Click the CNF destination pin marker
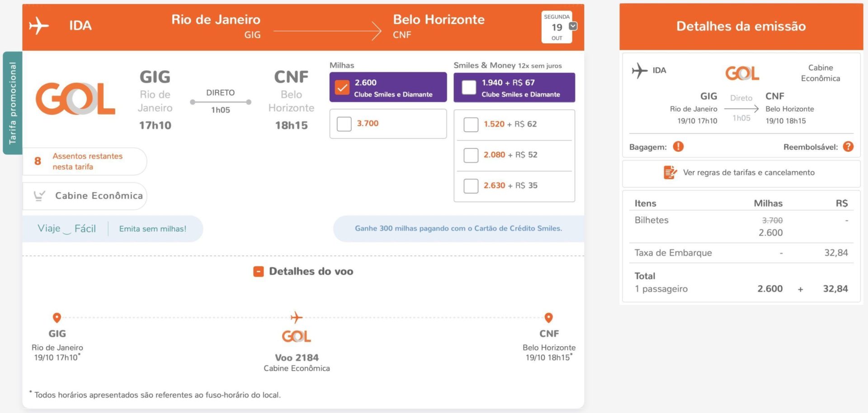This screenshot has width=868, height=413. click(x=548, y=318)
